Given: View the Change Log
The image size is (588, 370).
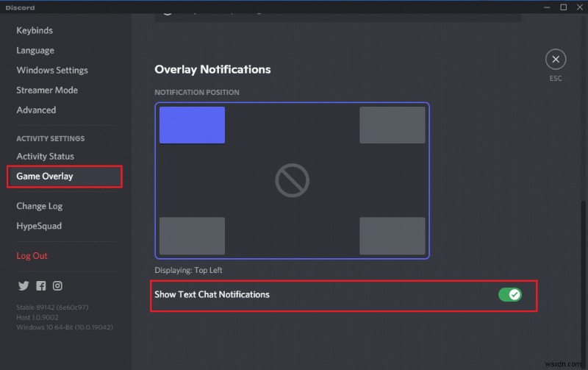Looking at the screenshot, I should click(x=40, y=206).
